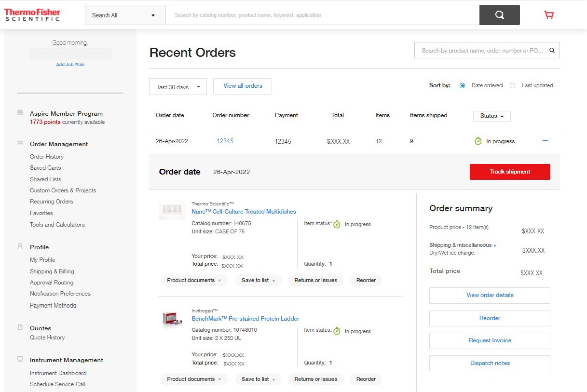This screenshot has width=587, height=392.
Task: Click the Request Invoice button
Action: pos(490,340)
